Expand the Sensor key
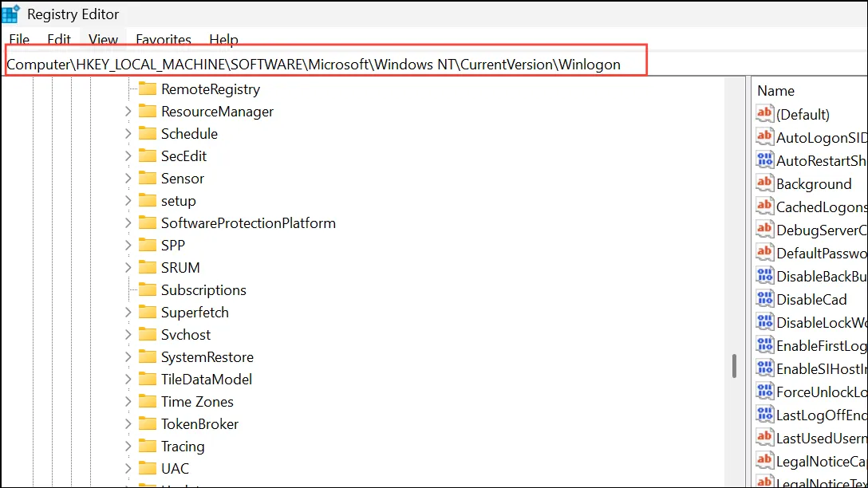This screenshot has width=868, height=488. click(128, 178)
